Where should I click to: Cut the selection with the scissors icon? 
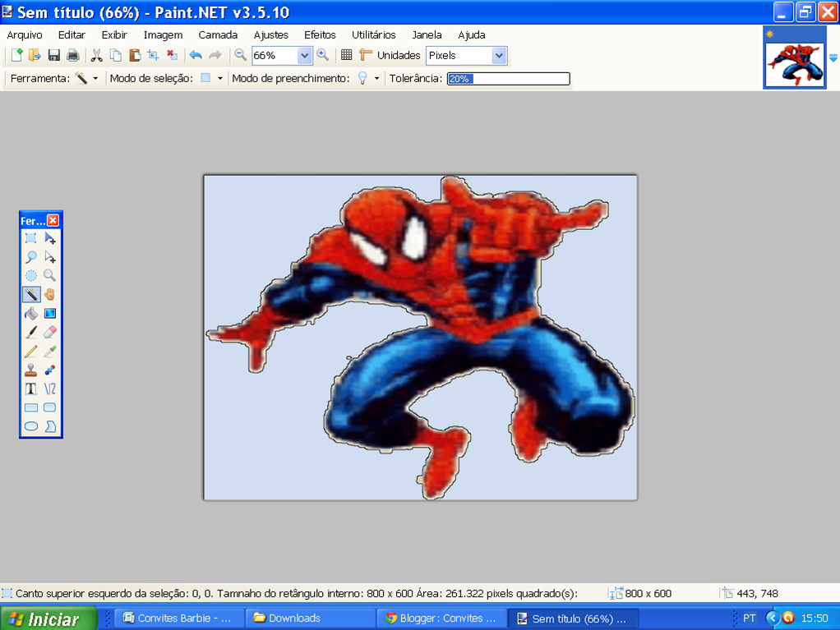(x=96, y=55)
